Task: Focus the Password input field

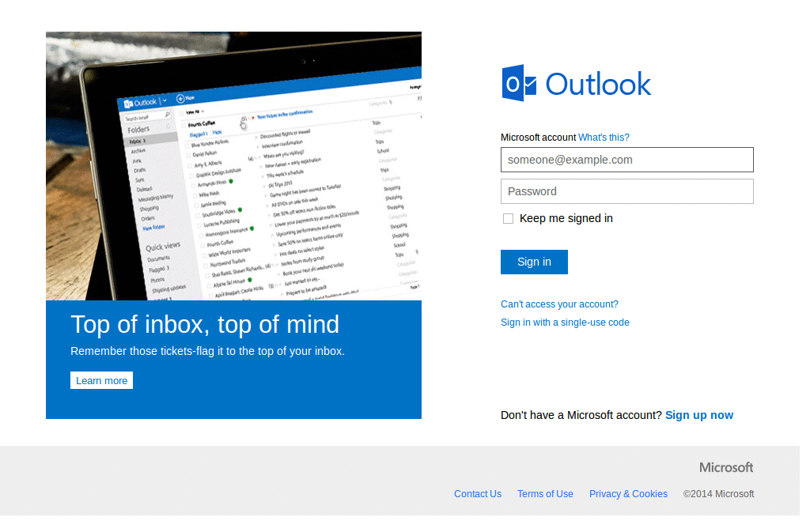Action: pos(626,191)
